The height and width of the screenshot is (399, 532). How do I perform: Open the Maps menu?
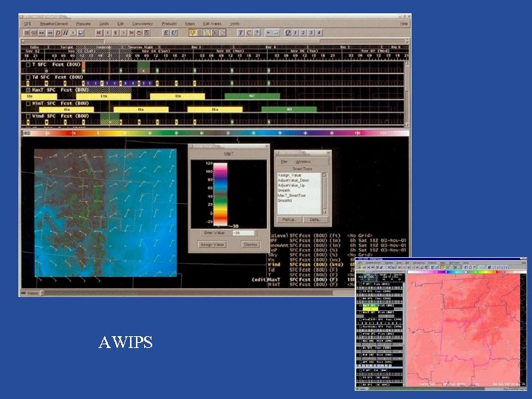click(x=190, y=24)
